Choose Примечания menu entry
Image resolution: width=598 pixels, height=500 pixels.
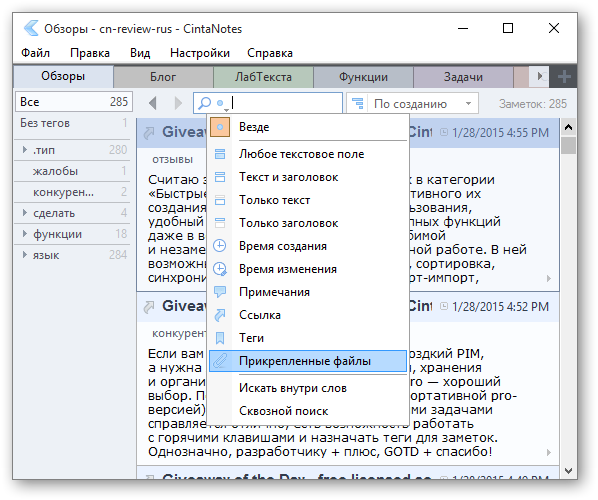[308, 292]
